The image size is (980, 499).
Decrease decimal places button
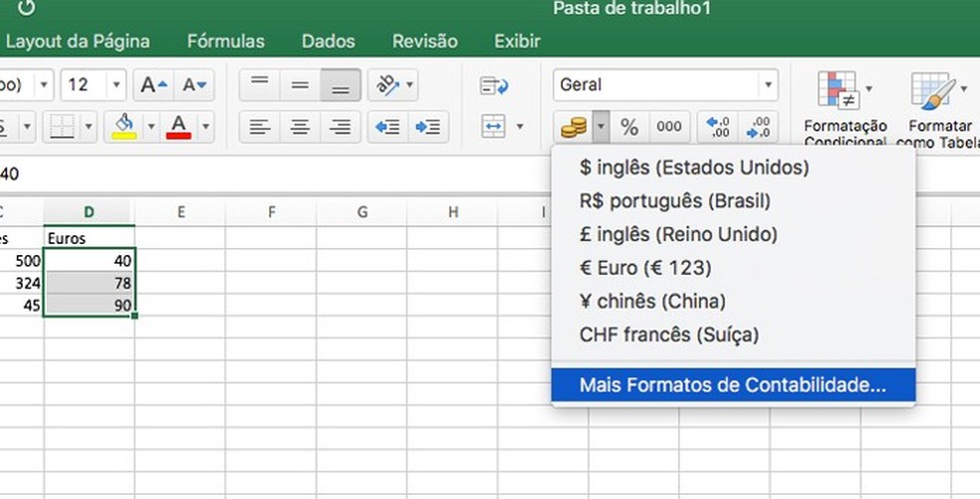click(x=759, y=126)
